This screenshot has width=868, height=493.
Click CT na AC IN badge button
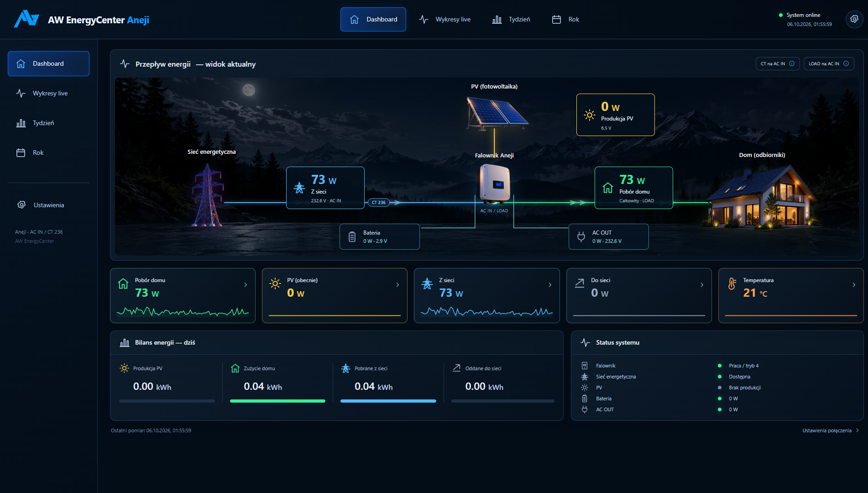pos(778,64)
